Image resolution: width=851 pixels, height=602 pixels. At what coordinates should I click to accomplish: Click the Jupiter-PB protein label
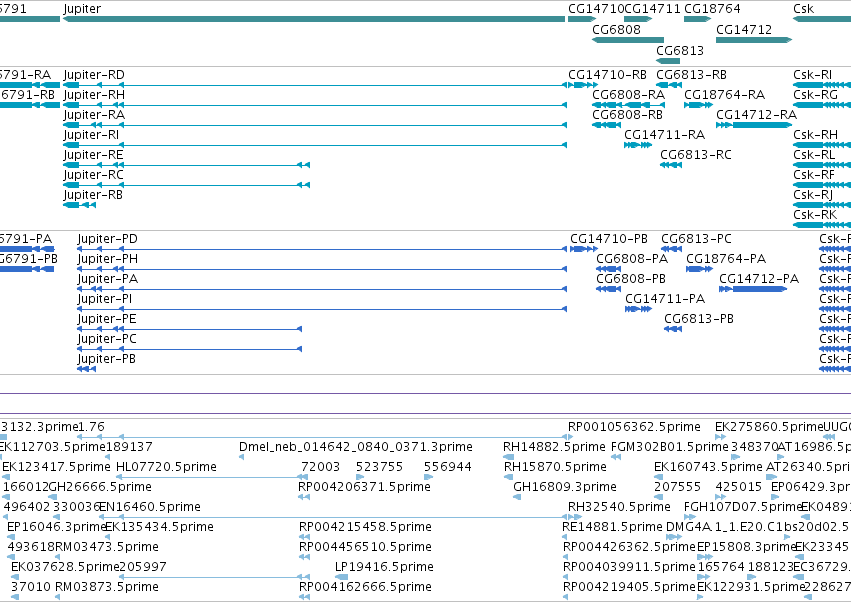pyautogui.click(x=106, y=359)
